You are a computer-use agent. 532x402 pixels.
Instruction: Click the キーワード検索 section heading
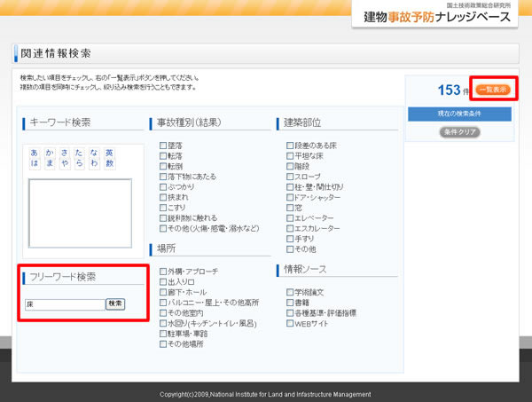(x=60, y=122)
